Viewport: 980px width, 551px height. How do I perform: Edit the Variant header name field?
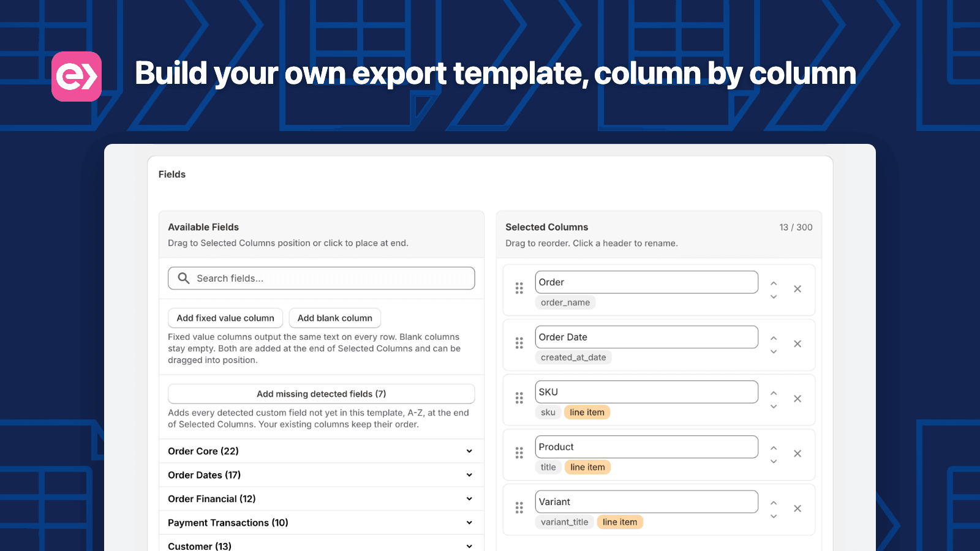pos(647,502)
